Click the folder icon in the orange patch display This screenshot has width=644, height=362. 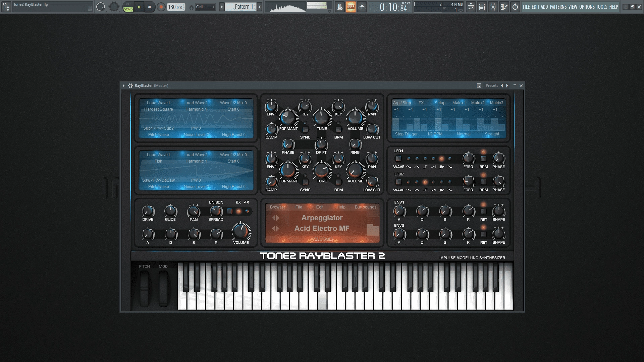[x=373, y=230]
